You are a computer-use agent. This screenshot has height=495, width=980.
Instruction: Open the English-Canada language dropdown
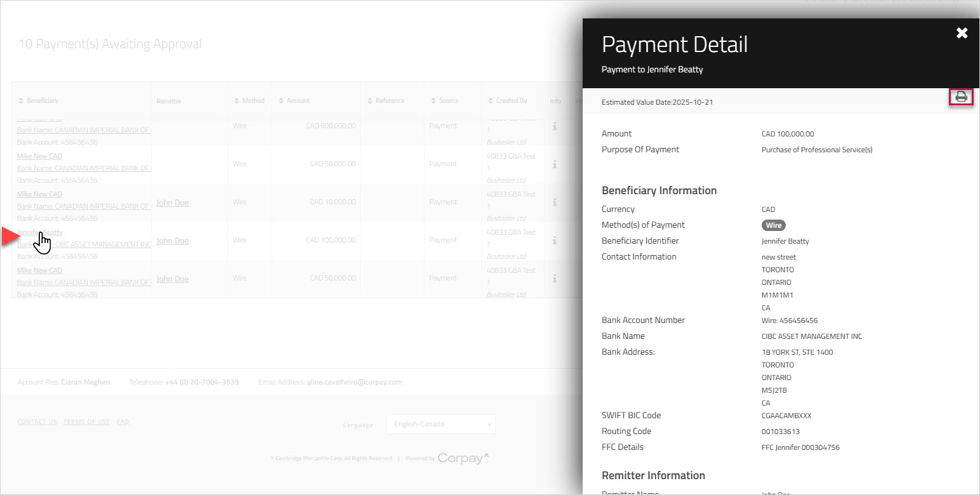pyautogui.click(x=440, y=424)
